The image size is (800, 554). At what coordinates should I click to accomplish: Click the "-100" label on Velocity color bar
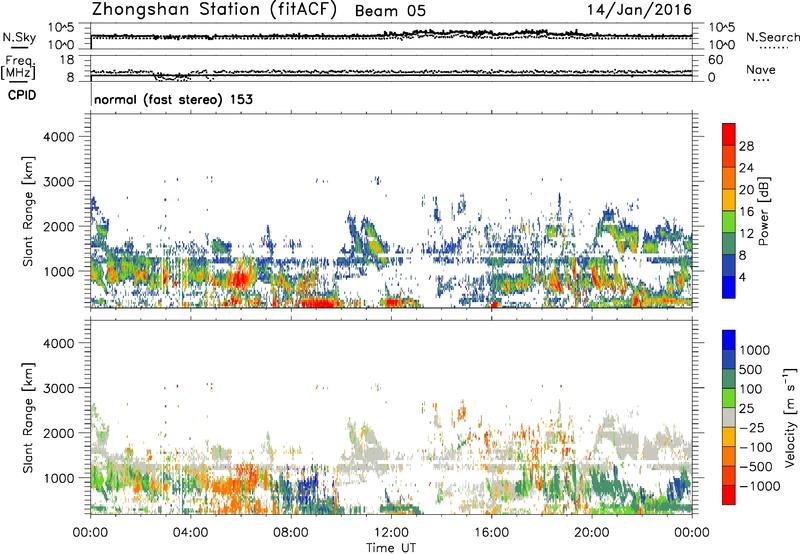coord(756,447)
